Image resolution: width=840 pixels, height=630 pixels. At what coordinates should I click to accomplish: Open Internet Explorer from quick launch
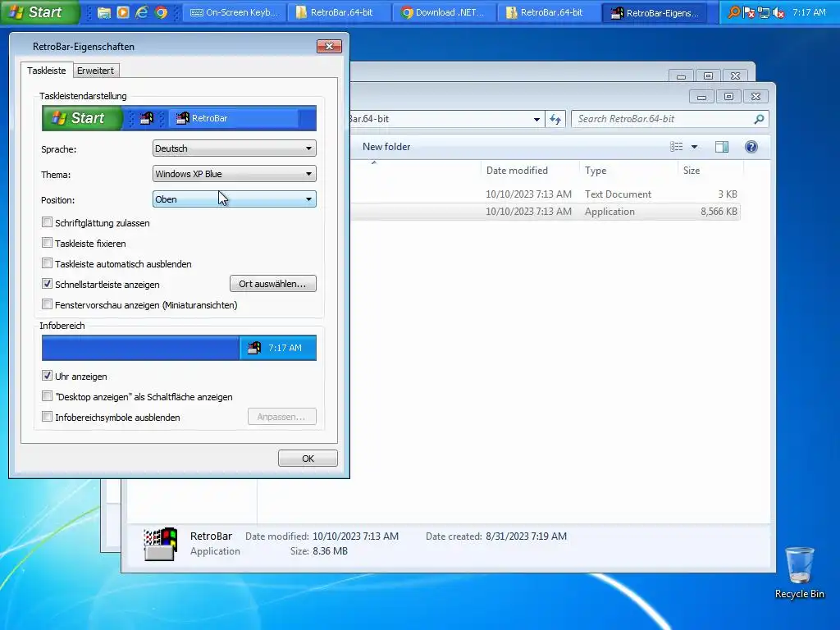pos(141,12)
